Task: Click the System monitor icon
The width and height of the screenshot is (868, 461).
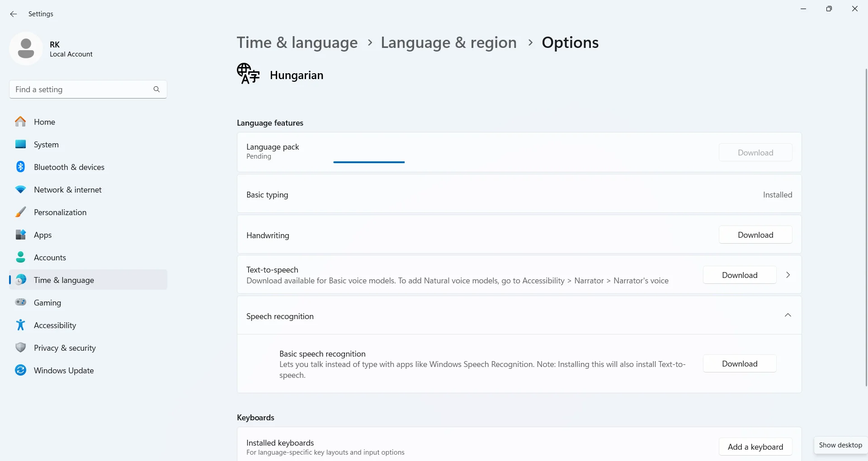Action: [20, 144]
